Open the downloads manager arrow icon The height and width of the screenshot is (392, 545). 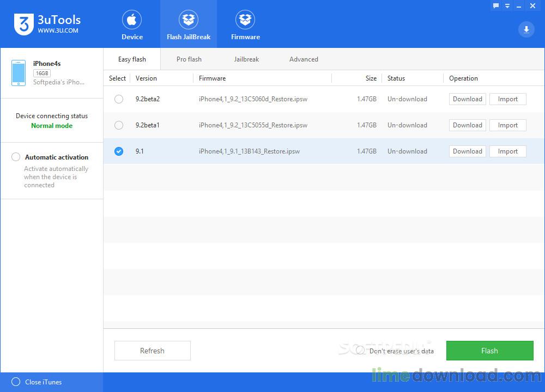pos(526,29)
